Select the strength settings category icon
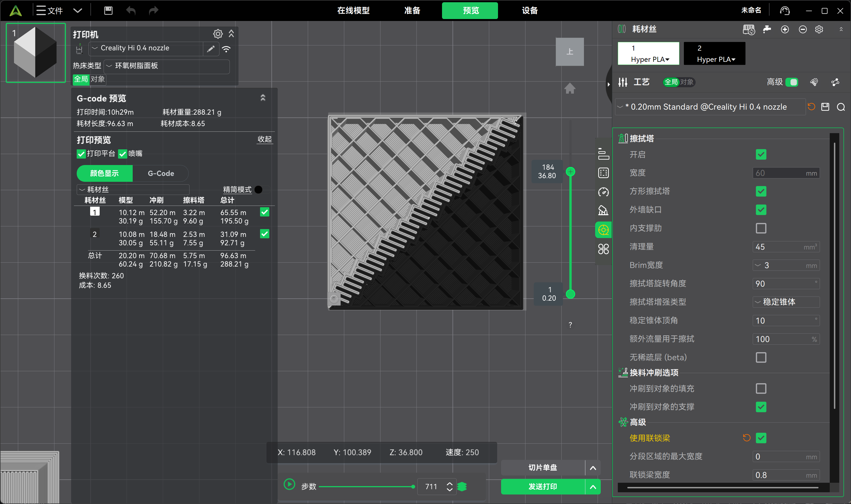This screenshot has width=851, height=504. click(604, 173)
